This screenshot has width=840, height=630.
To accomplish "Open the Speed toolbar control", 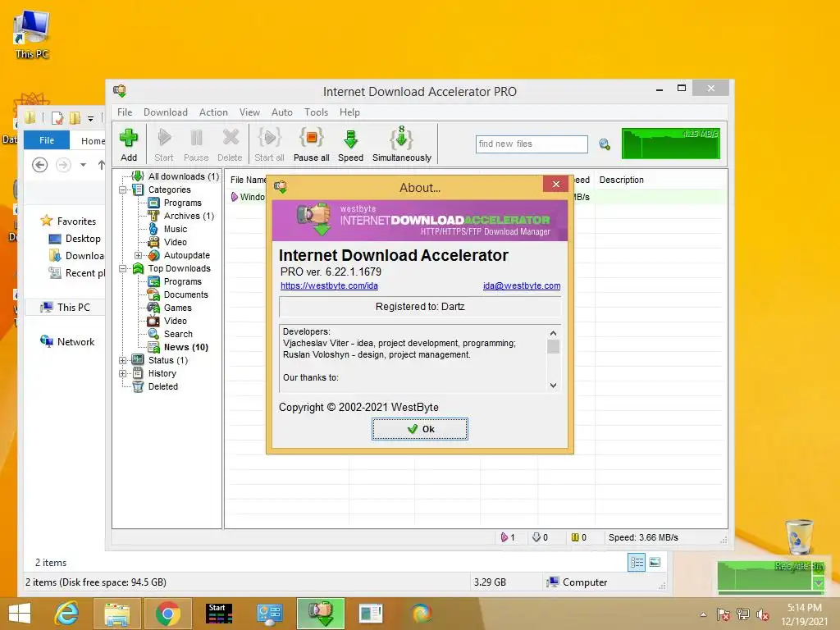I will pyautogui.click(x=351, y=144).
